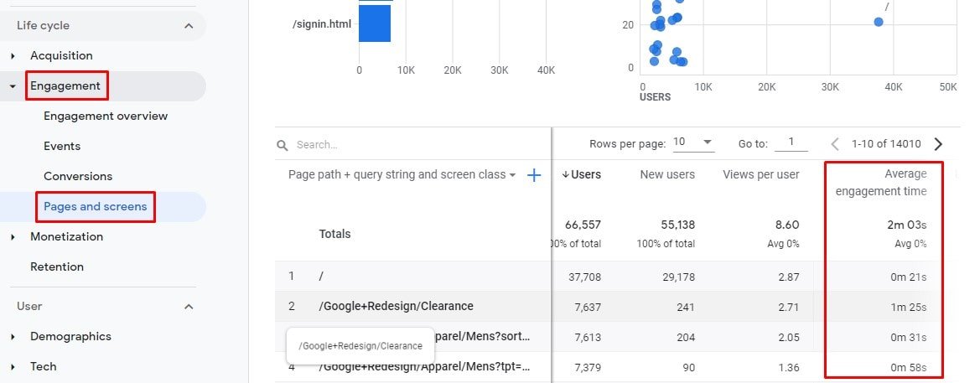Go to next page of results arrow
Image resolution: width=980 pixels, height=383 pixels.
(937, 144)
